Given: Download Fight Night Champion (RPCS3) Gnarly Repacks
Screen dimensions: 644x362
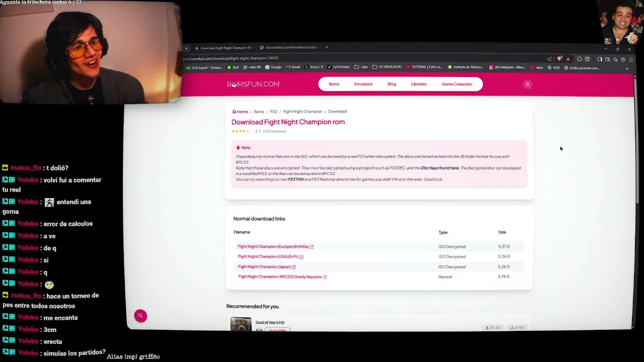Looking at the screenshot, I should click(x=282, y=277).
